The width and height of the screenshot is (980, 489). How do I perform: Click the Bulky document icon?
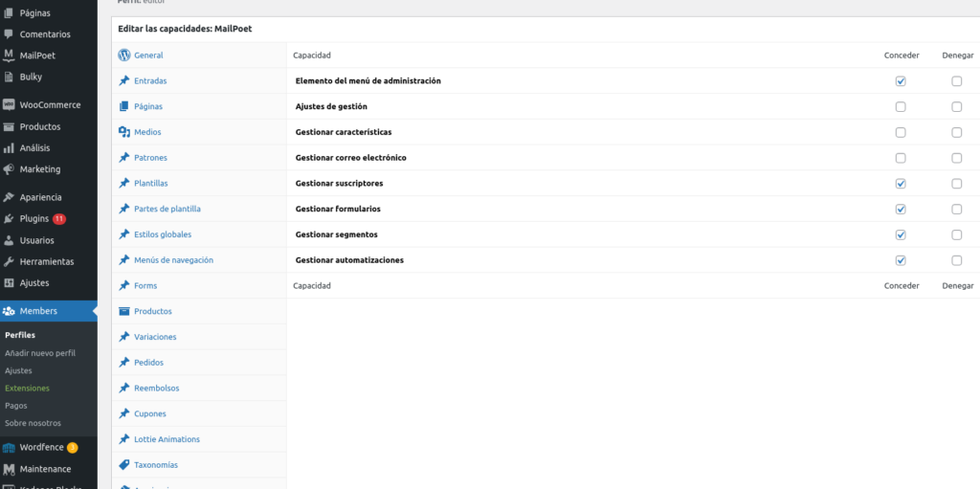point(9,77)
